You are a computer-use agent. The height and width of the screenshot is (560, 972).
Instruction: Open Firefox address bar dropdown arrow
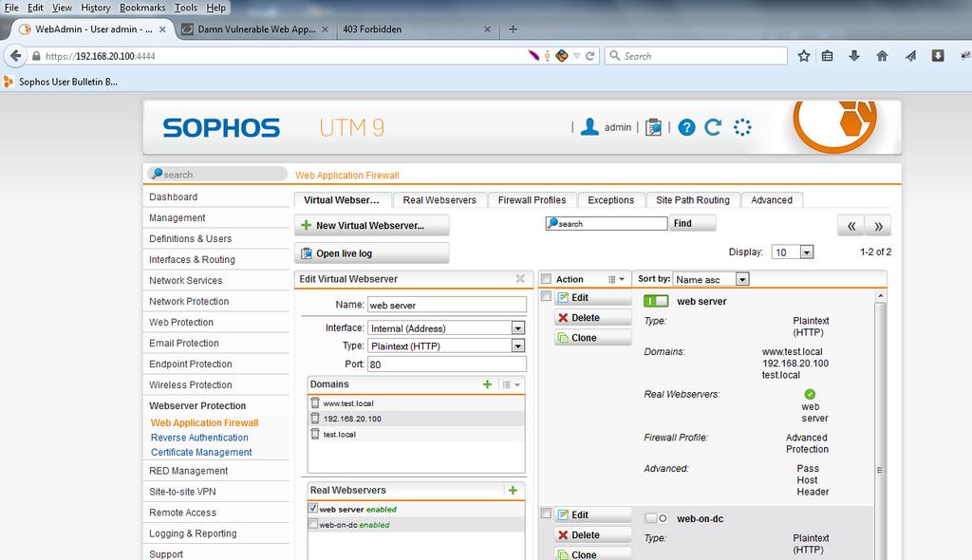coord(576,56)
